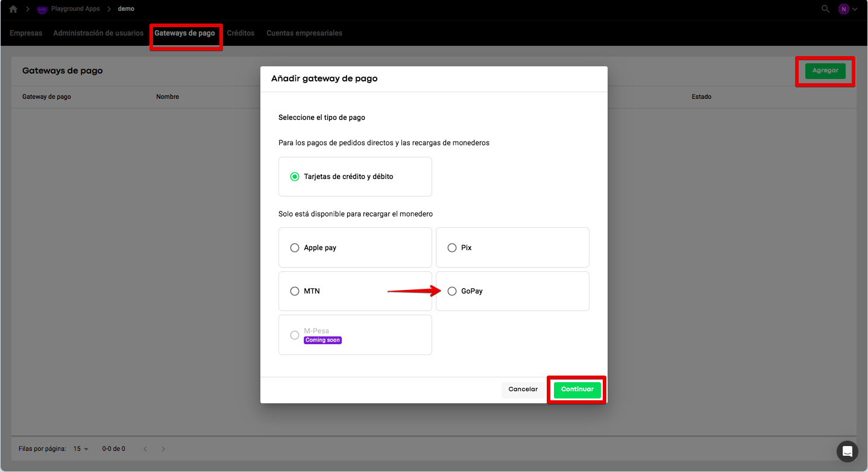Screen dimensions: 868x472
Task: Go to next page arrow
Action: tap(163, 449)
